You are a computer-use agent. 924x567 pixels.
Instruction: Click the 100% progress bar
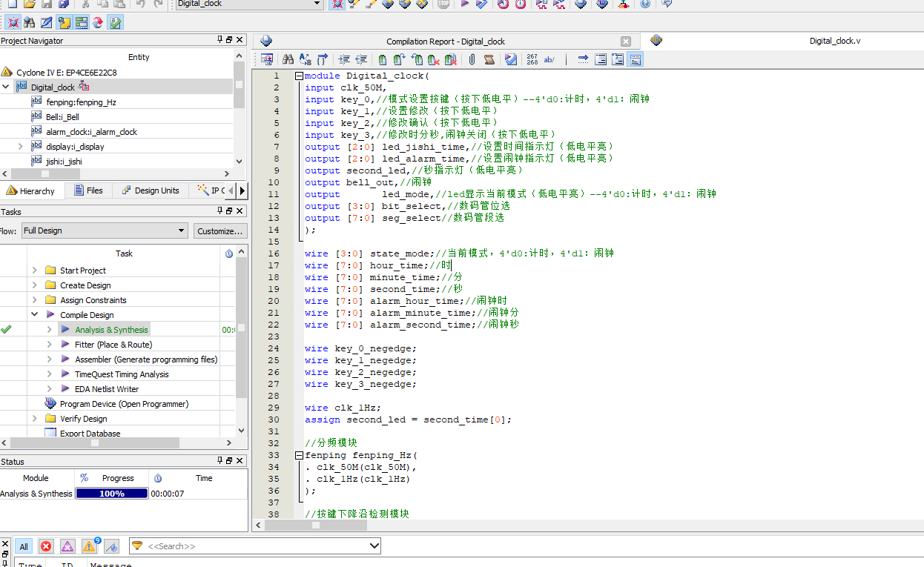pos(112,494)
